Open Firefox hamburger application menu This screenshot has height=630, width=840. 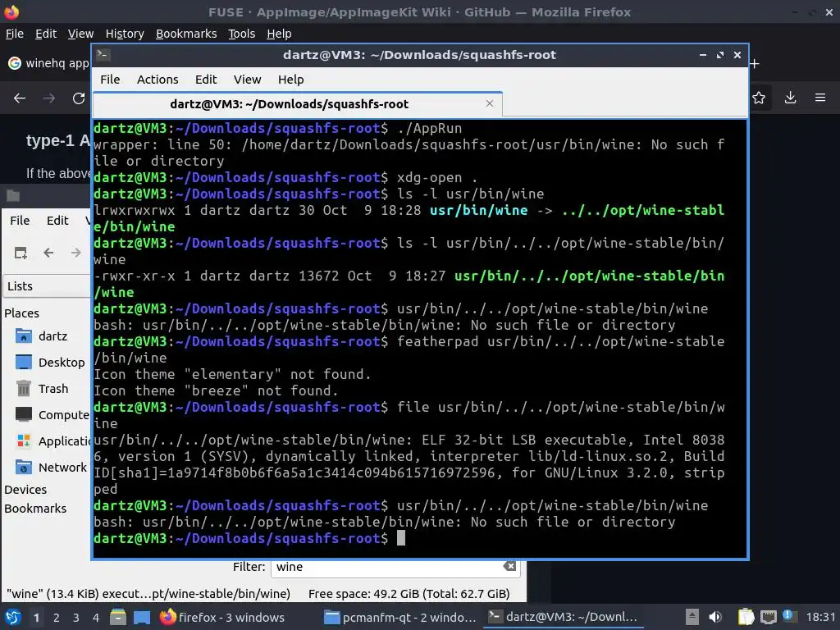[820, 98]
